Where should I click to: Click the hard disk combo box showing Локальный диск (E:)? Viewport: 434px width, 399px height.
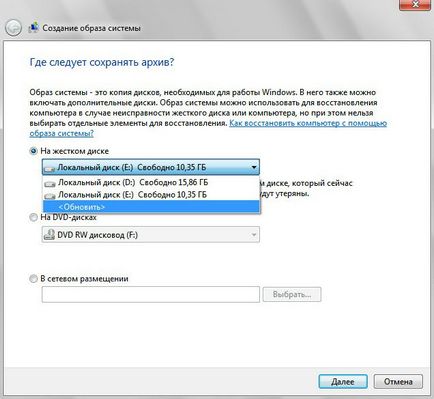click(151, 167)
